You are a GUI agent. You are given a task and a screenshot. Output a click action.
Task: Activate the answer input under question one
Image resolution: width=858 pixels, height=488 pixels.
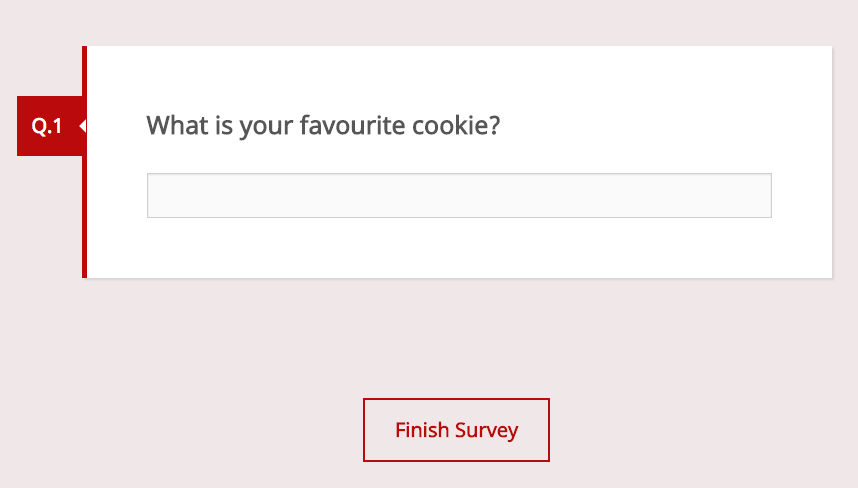(x=459, y=195)
